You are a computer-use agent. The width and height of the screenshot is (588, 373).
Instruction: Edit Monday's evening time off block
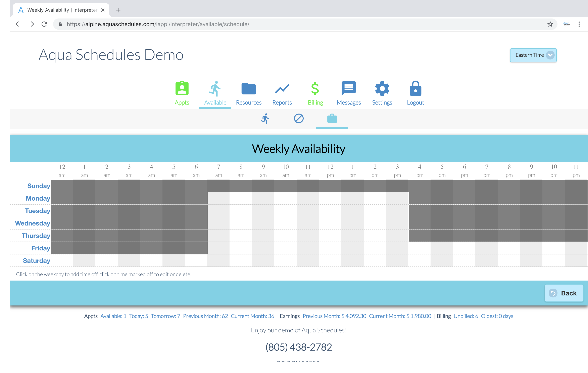point(498,198)
